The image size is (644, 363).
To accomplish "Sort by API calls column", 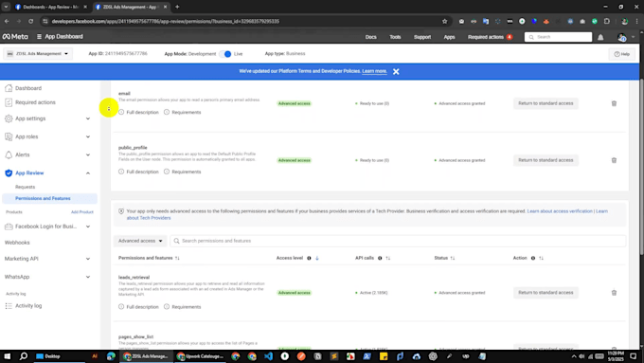I will 387,258.
